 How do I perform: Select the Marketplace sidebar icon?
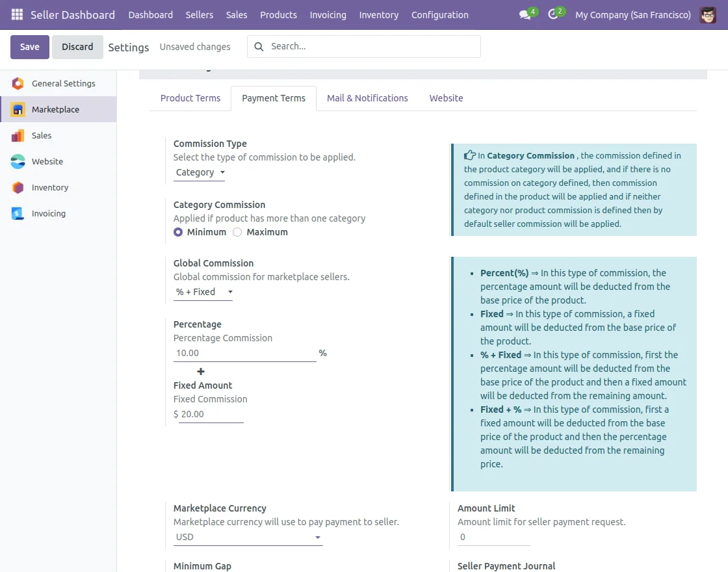18,109
